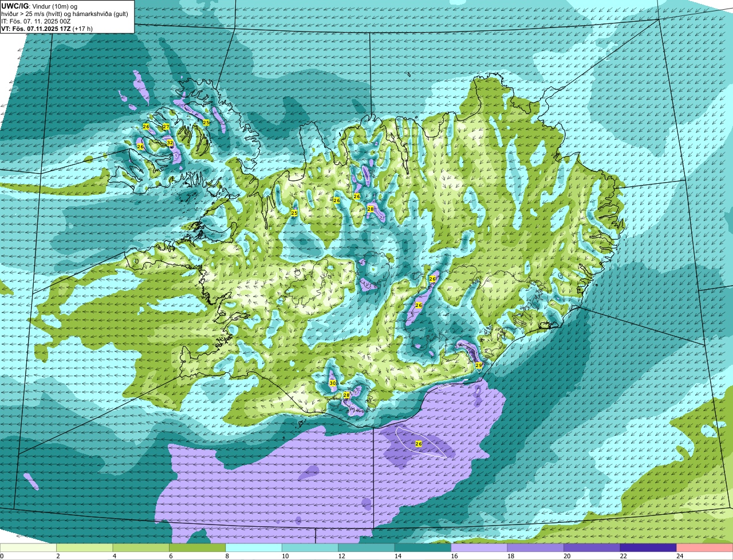Image resolution: width=733 pixels, height=560 pixels.
Task: Click legend tick label "10"
Action: 285,556
